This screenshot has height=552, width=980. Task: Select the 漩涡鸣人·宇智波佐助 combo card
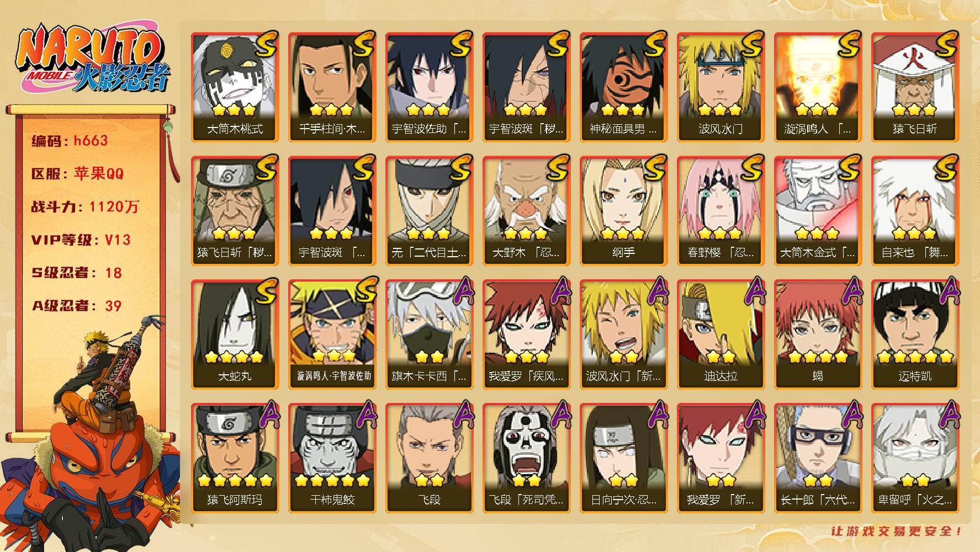(332, 335)
